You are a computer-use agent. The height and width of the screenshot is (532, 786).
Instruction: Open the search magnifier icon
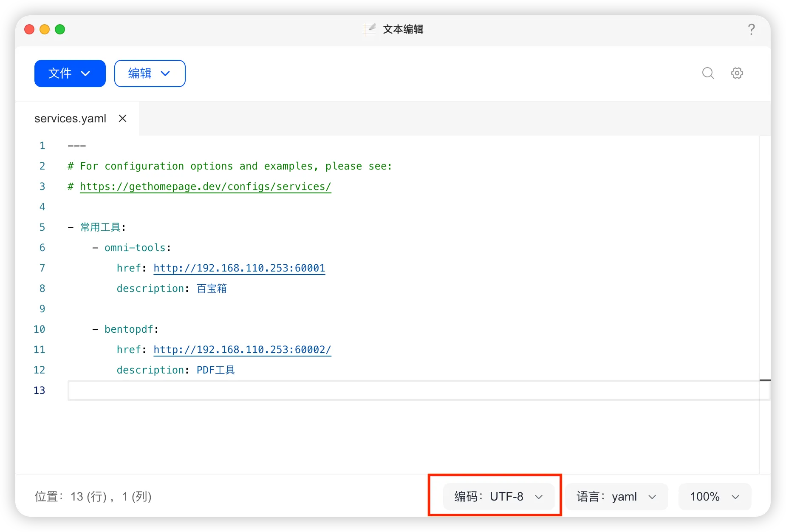click(708, 73)
